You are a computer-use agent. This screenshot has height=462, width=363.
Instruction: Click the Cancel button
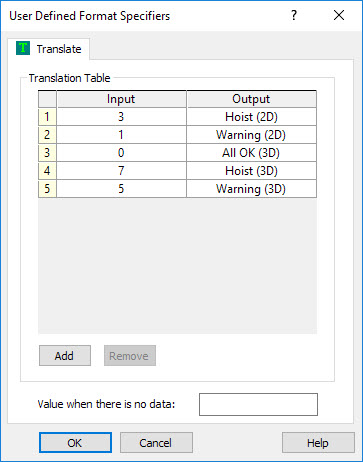(x=156, y=443)
